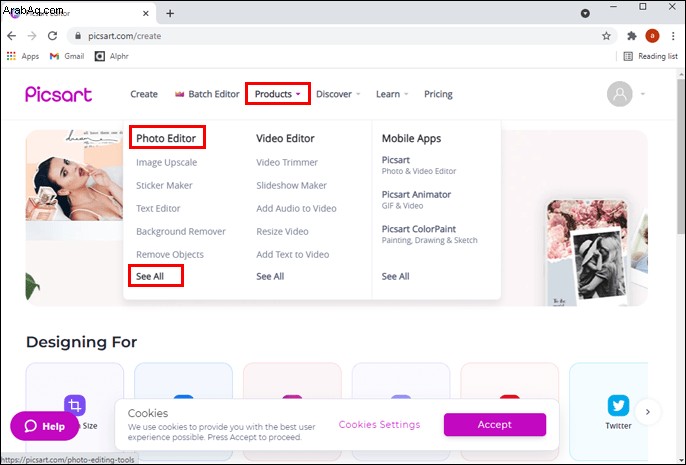Select the crop Custom Size icon
The image size is (686, 465).
(75, 405)
